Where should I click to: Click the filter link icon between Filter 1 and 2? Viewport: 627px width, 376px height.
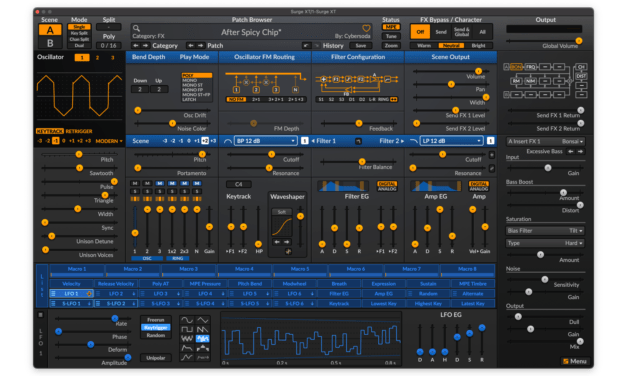(358, 141)
